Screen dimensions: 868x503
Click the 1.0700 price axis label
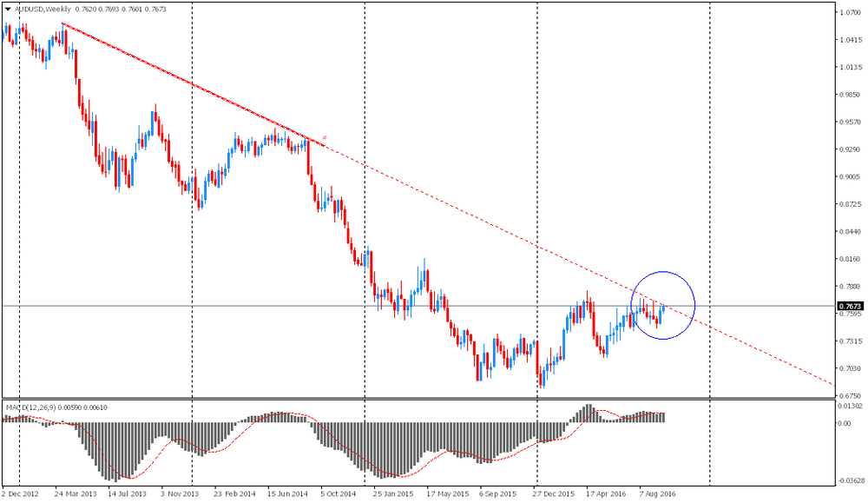[851, 12]
